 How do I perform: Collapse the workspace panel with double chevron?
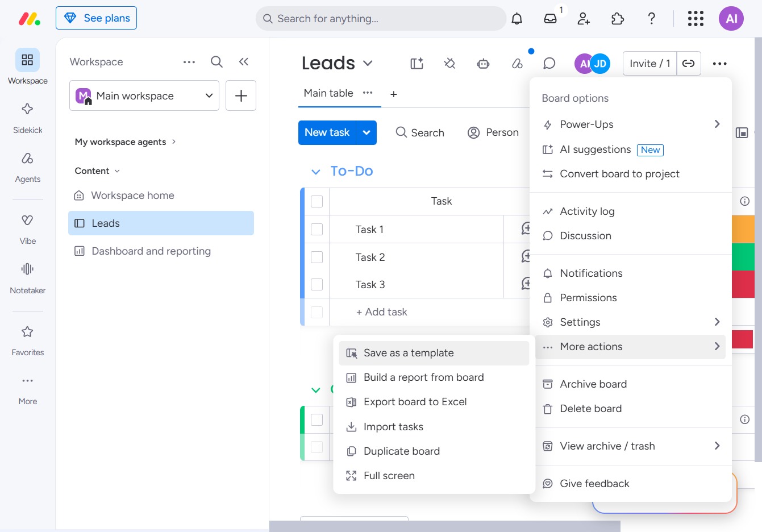pyautogui.click(x=244, y=62)
